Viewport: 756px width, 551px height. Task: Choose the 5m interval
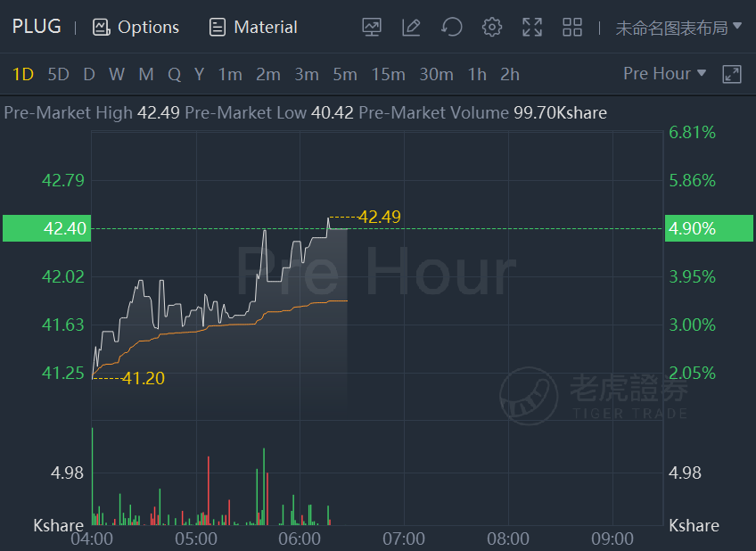(x=345, y=75)
